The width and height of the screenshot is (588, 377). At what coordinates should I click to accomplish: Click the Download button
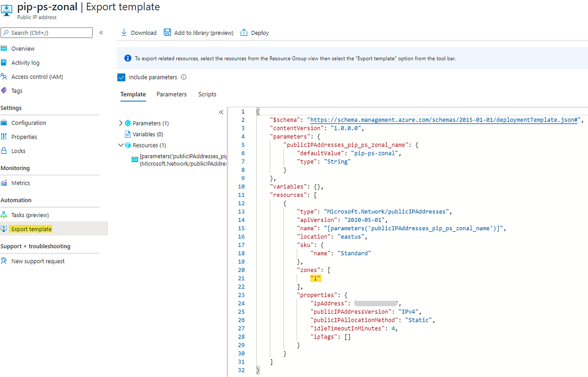139,33
